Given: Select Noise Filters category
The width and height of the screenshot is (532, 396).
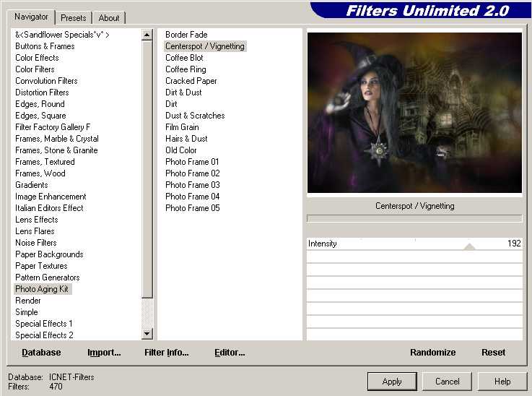Looking at the screenshot, I should click(x=36, y=243).
